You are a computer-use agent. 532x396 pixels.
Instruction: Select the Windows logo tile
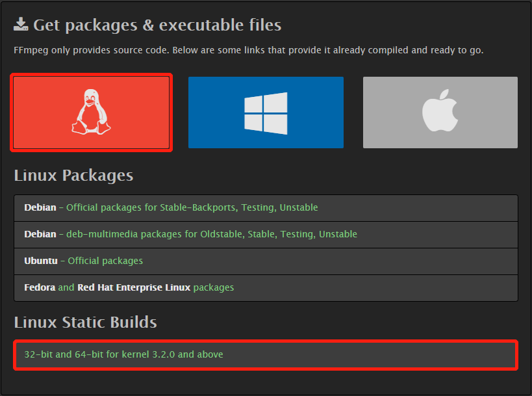pyautogui.click(x=266, y=112)
